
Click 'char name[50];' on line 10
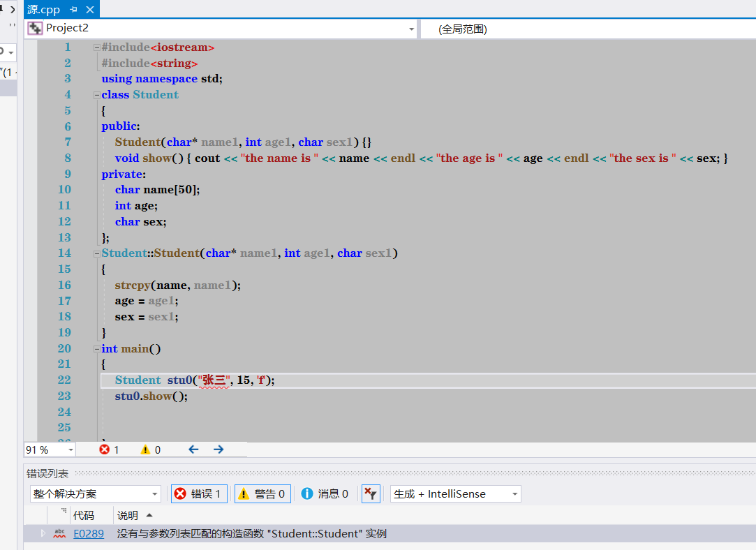pos(157,189)
